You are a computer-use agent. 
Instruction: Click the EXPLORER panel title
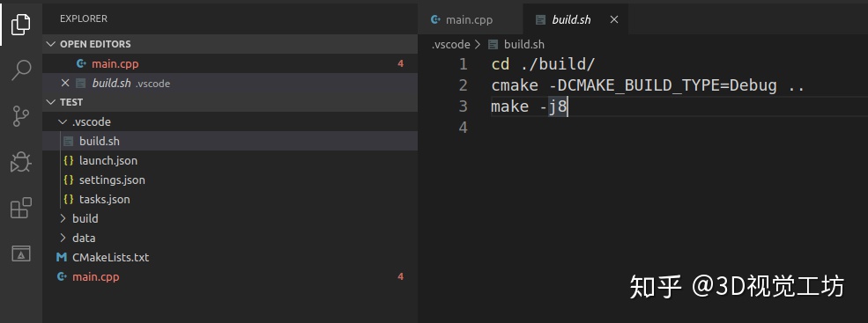(x=84, y=18)
